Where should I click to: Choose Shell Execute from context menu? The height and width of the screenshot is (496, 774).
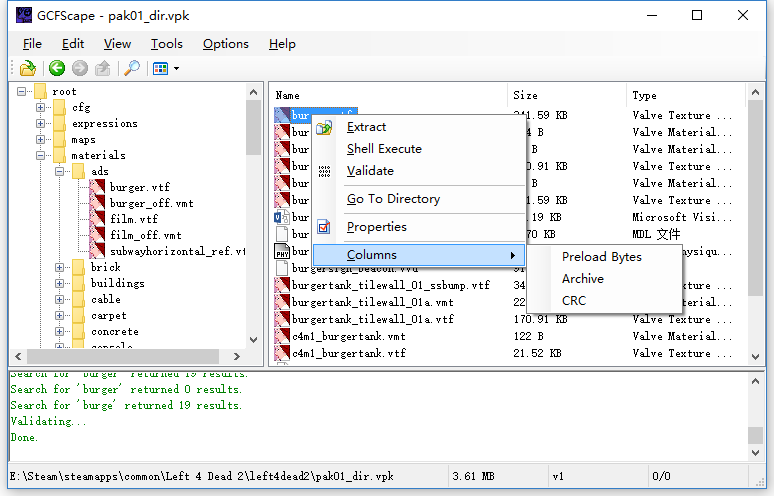coord(419,149)
